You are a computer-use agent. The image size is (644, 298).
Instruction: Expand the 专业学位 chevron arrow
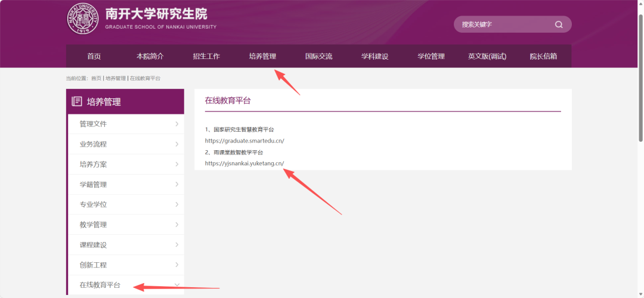coord(177,204)
